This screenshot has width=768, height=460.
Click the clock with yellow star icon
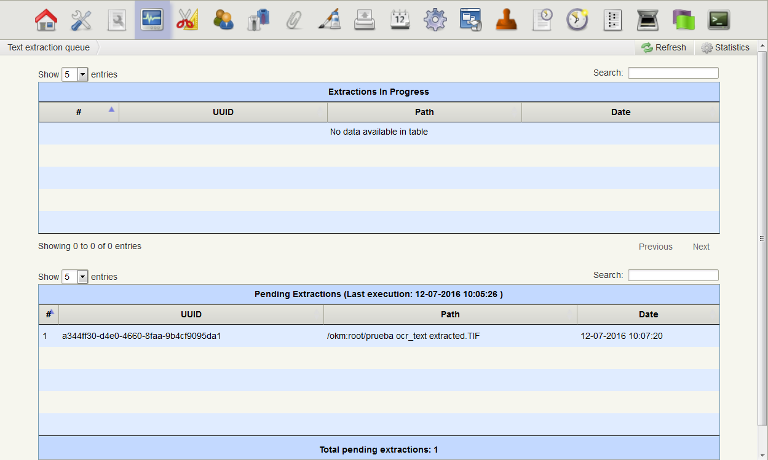click(x=577, y=20)
